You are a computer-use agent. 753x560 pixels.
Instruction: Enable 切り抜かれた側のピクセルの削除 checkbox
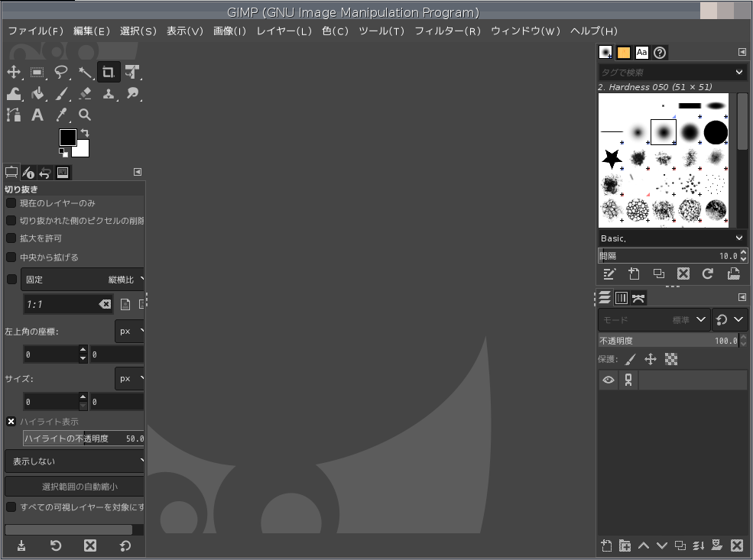click(x=11, y=221)
